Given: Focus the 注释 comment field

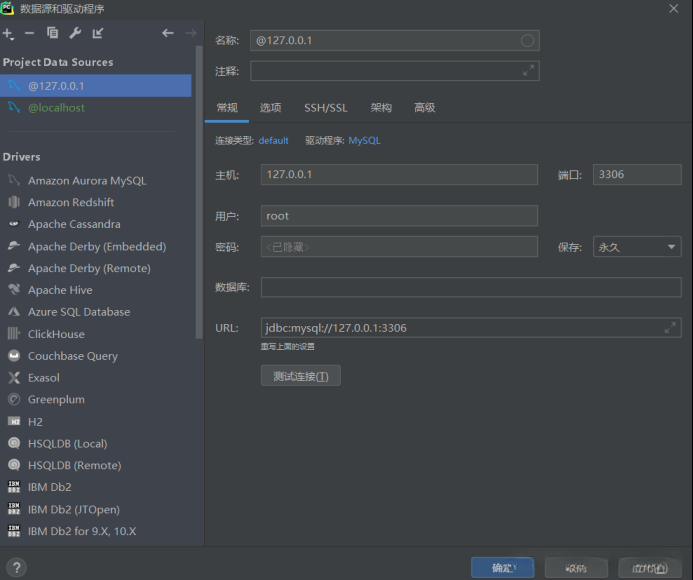Looking at the screenshot, I should (395, 71).
